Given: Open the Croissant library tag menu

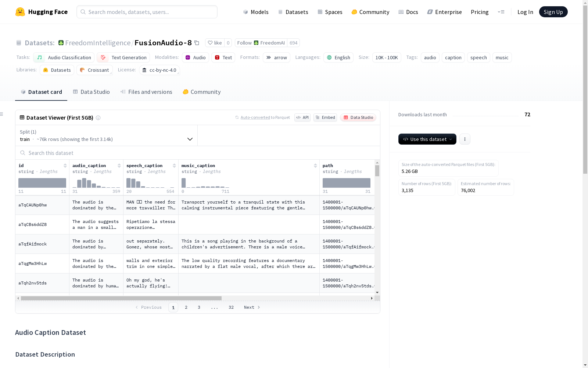Looking at the screenshot, I should click(94, 70).
